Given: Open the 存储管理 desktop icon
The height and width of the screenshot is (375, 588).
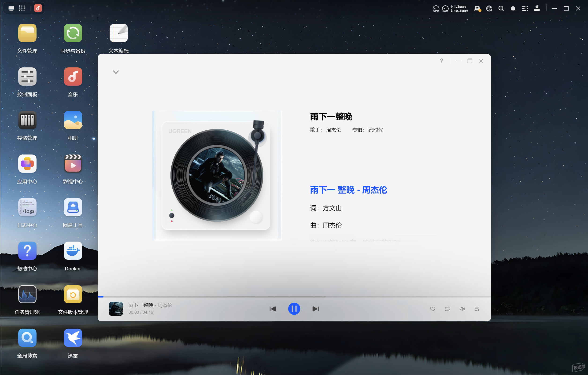Looking at the screenshot, I should [27, 120].
